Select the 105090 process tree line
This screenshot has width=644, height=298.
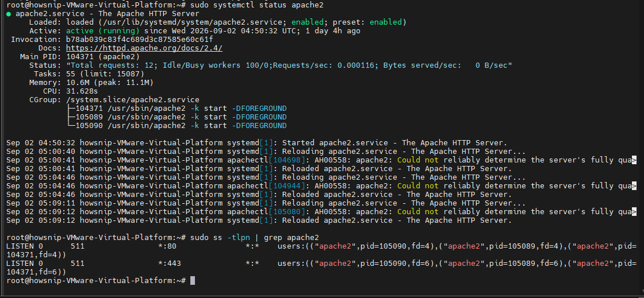[x=177, y=125]
